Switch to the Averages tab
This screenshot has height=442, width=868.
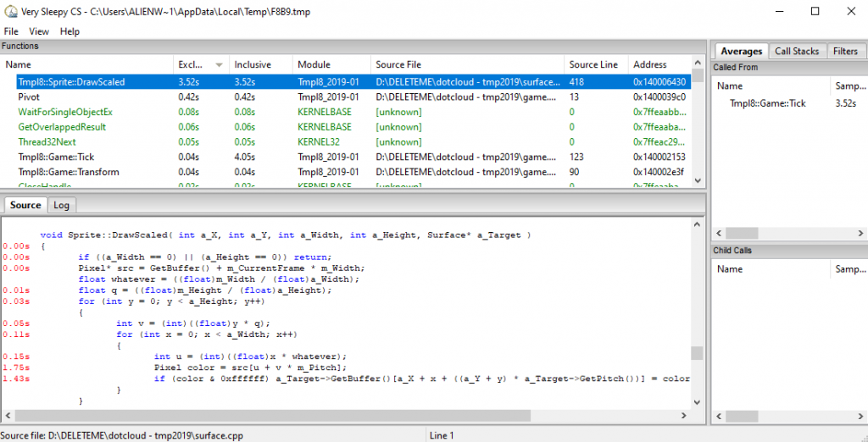741,51
